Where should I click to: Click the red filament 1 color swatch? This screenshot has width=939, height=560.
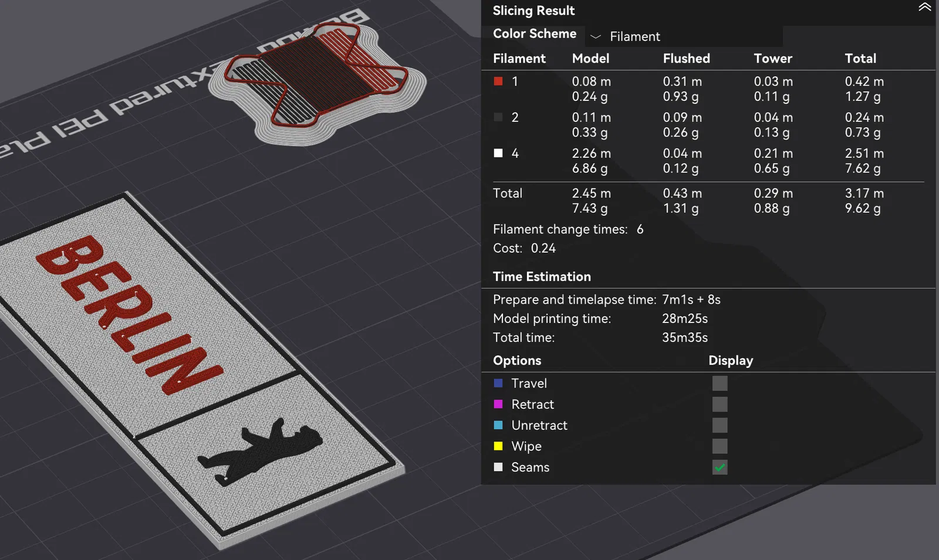[x=498, y=82]
